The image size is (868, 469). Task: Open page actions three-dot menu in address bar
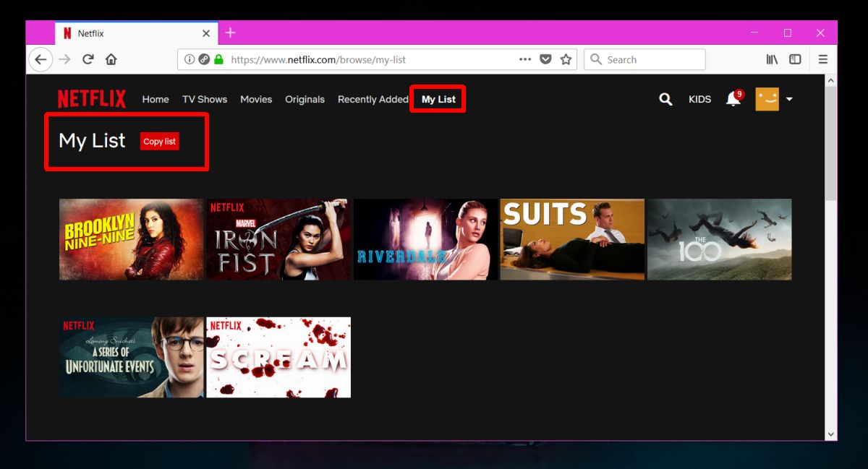pos(525,59)
